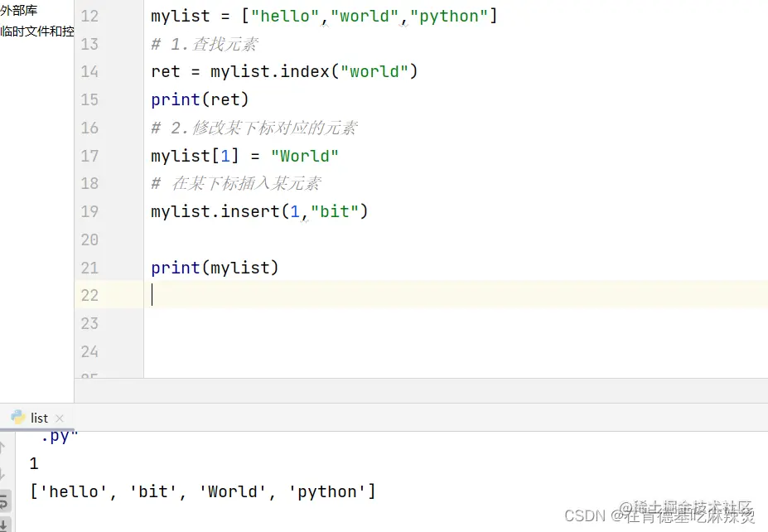Click the comment '# 2.修改某下标对应的元素'
This screenshot has width=768, height=532.
tap(254, 128)
